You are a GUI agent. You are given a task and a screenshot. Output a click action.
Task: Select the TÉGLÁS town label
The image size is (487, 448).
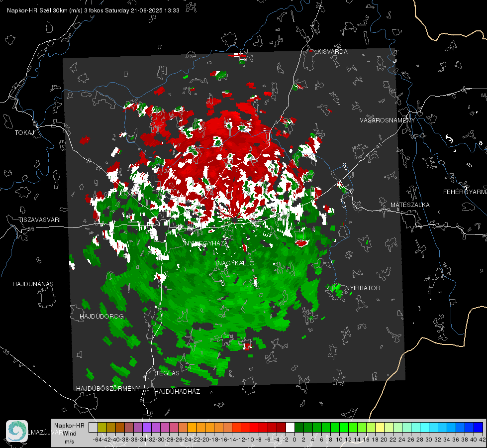[x=168, y=373]
